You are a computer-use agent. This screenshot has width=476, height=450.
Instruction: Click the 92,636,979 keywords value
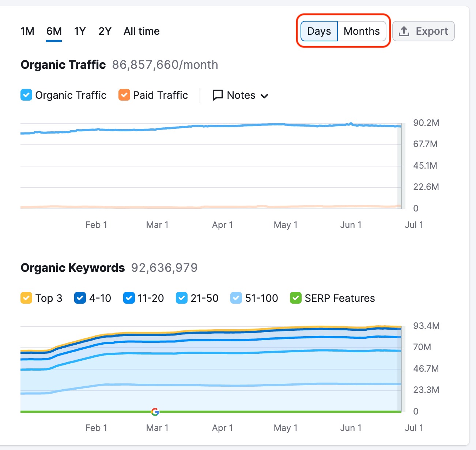[164, 268]
